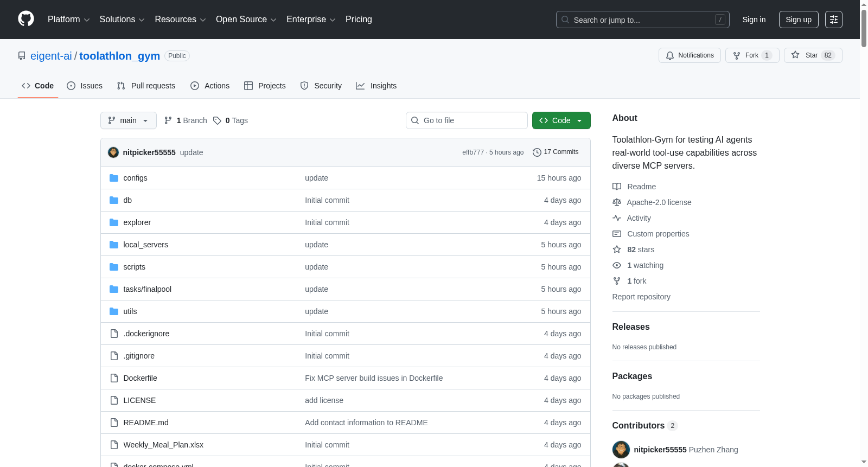This screenshot has height=467, width=868.
Task: Open the Insights tab
Action: [376, 86]
